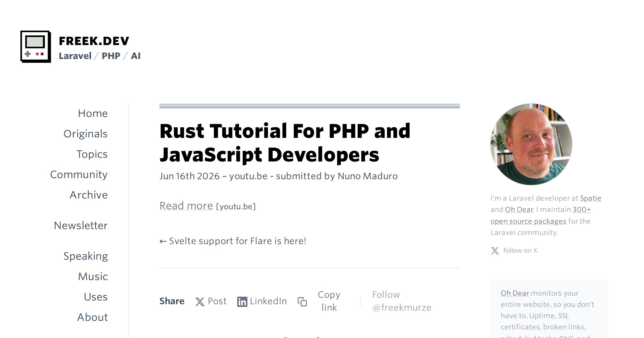Screen dimensions: 644x338
Task: Click Follow @freekmurze link
Action: pos(402,301)
